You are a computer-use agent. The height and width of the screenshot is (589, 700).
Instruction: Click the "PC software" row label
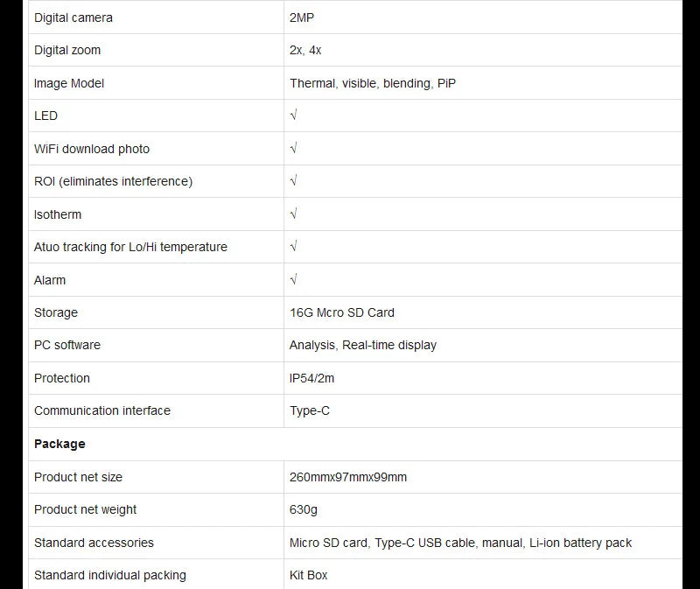coord(67,345)
